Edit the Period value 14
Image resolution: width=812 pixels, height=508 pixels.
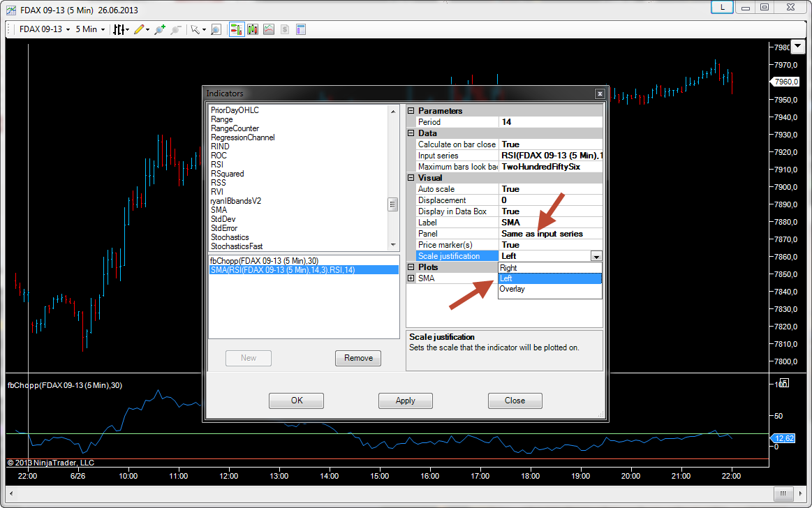tap(551, 122)
